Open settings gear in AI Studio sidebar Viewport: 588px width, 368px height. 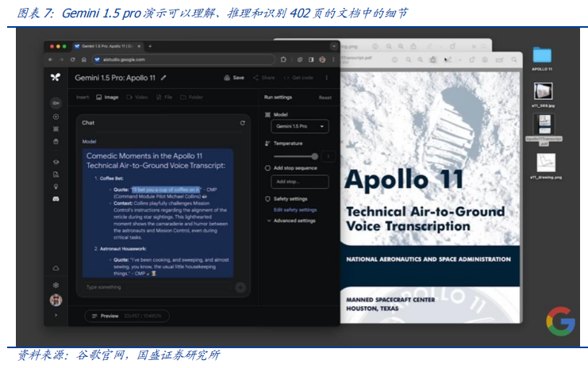pyautogui.click(x=56, y=285)
